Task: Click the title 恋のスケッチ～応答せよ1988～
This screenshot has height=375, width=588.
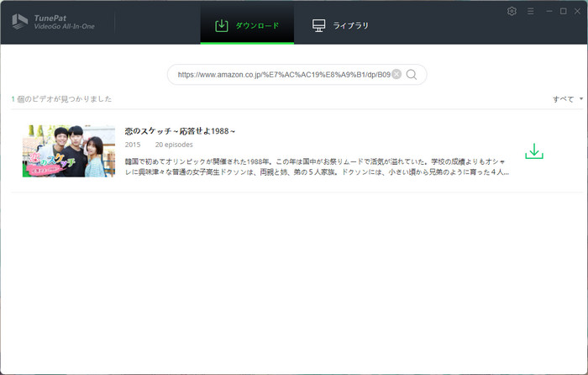Action: pos(180,131)
